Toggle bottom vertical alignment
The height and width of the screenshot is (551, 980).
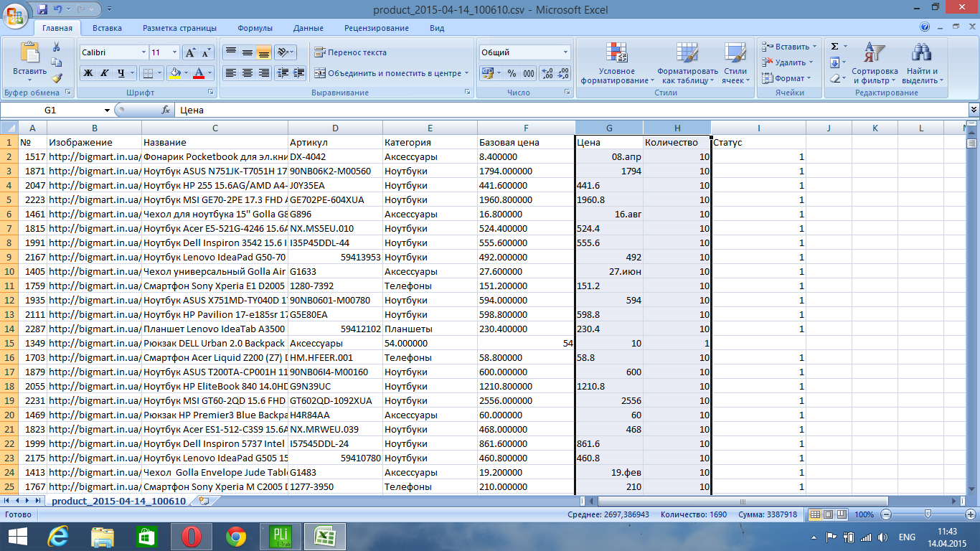263,52
